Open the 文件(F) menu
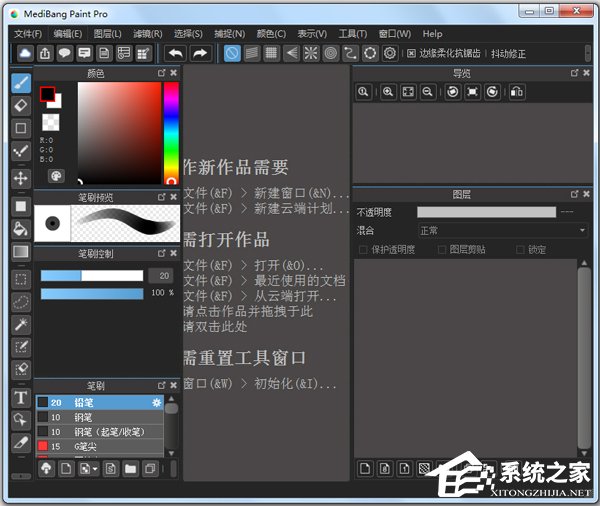The height and width of the screenshot is (506, 600). pos(28,34)
